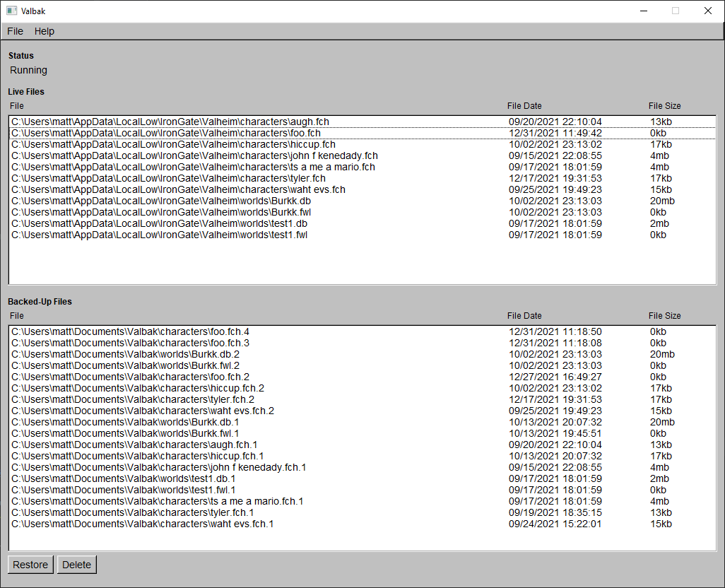Select backup test1.db.1
Image resolution: width=725 pixels, height=588 pixels.
(x=362, y=479)
